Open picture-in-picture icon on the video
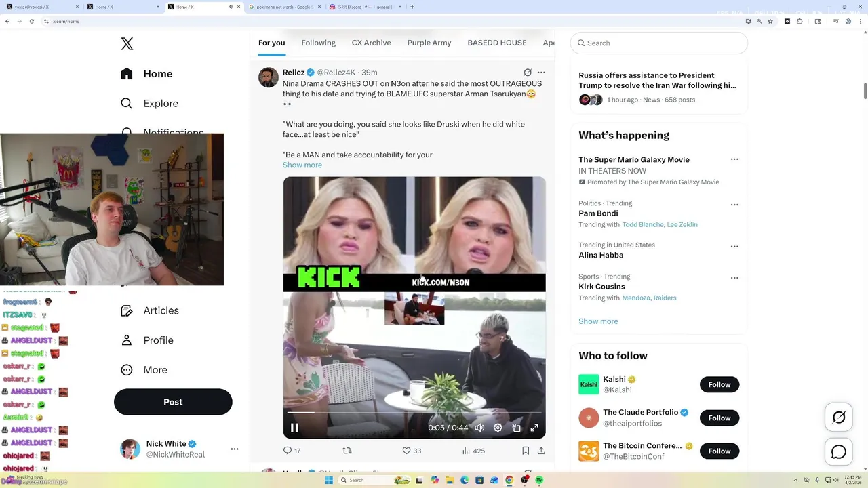This screenshot has width=868, height=488. pos(516,428)
